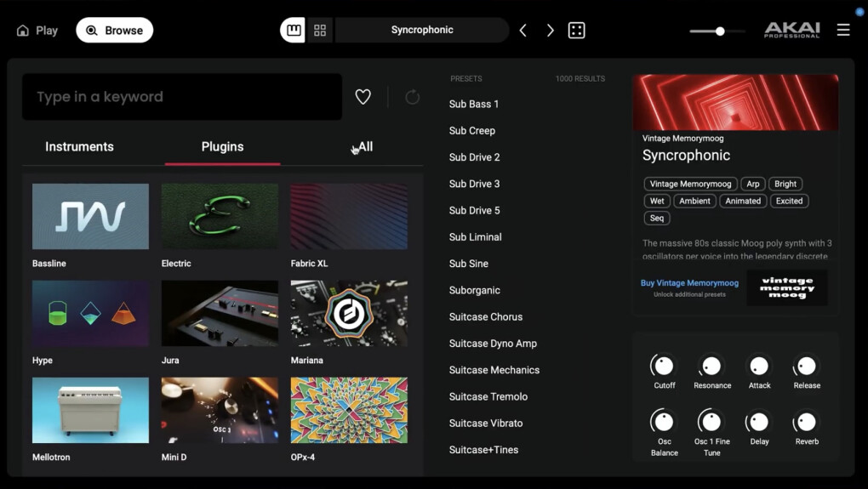This screenshot has height=489, width=868.
Task: Go to the Play home view
Action: coord(37,31)
